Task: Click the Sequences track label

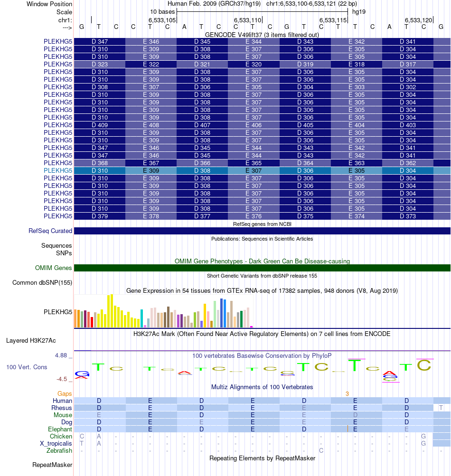Action: [x=56, y=245]
